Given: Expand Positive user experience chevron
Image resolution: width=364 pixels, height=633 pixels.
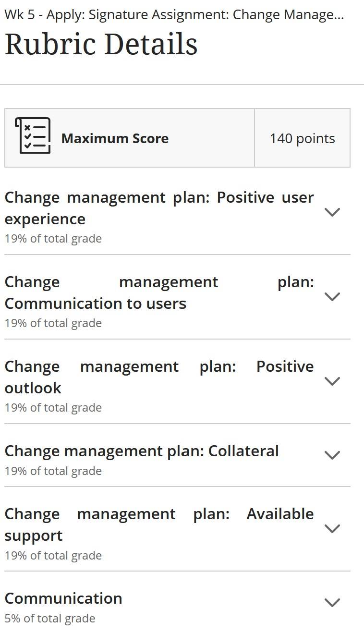Looking at the screenshot, I should tap(332, 212).
